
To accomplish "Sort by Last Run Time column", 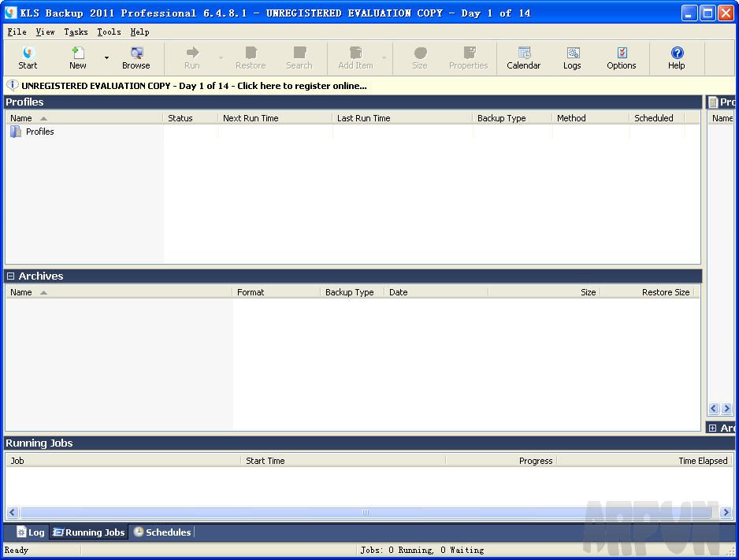I will pos(402,118).
